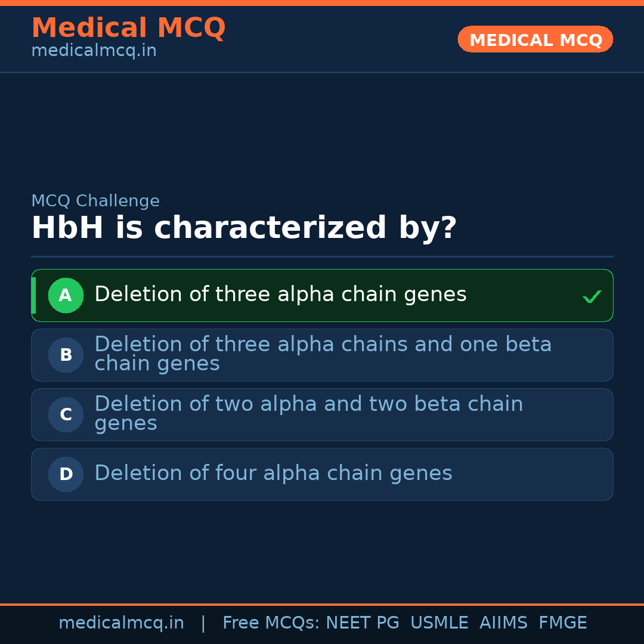Choose the C option letter circle
Image resolution: width=644 pixels, height=644 pixels.
pyautogui.click(x=66, y=414)
